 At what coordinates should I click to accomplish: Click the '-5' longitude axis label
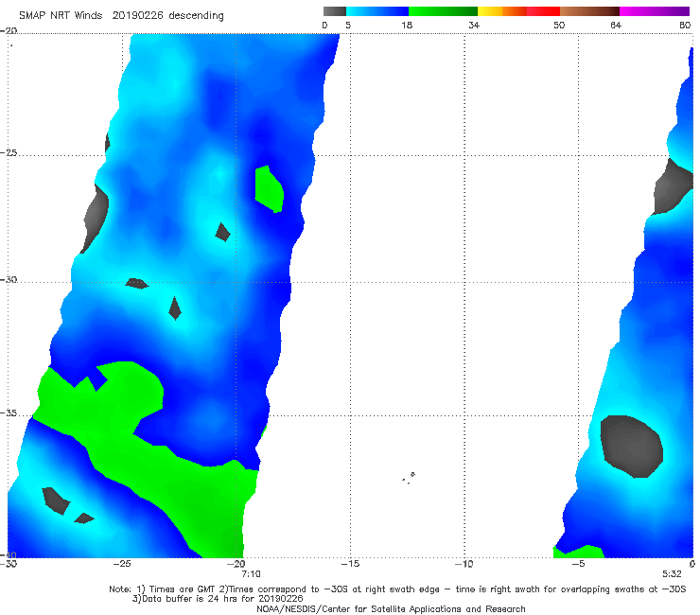tap(578, 564)
